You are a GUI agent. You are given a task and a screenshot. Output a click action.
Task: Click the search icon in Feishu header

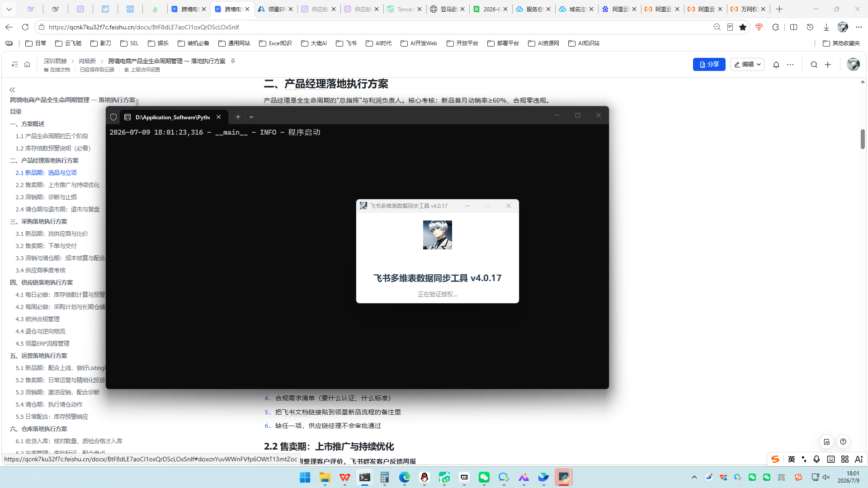814,65
